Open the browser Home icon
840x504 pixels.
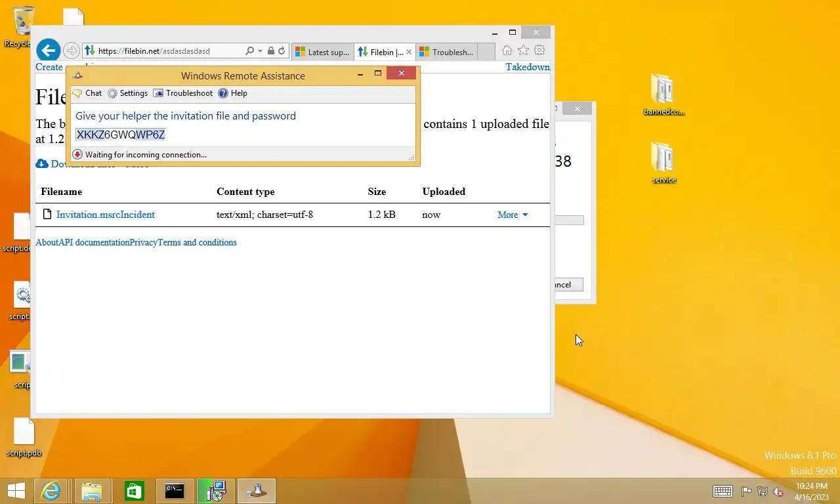(x=507, y=51)
